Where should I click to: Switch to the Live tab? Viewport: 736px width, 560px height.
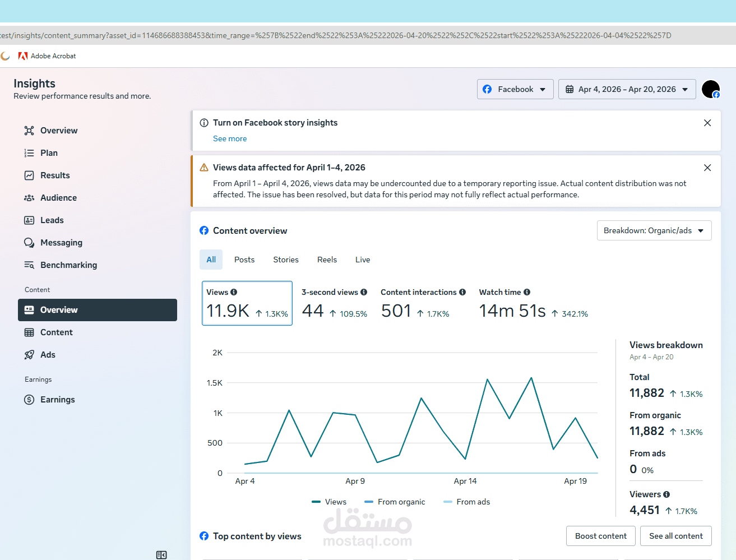click(x=363, y=260)
